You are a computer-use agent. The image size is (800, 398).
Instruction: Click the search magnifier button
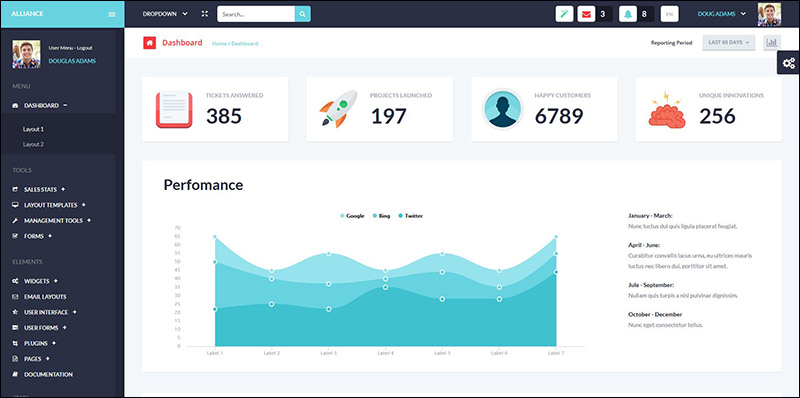click(303, 14)
